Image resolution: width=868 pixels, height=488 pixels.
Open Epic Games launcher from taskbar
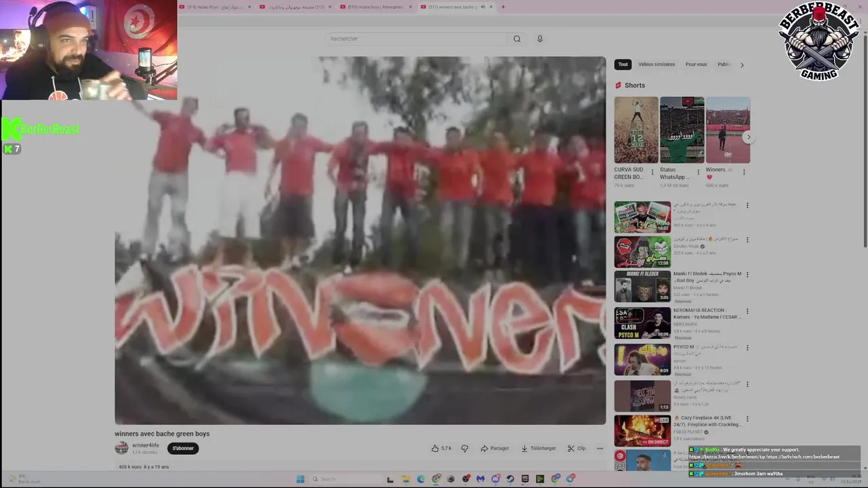(x=525, y=479)
